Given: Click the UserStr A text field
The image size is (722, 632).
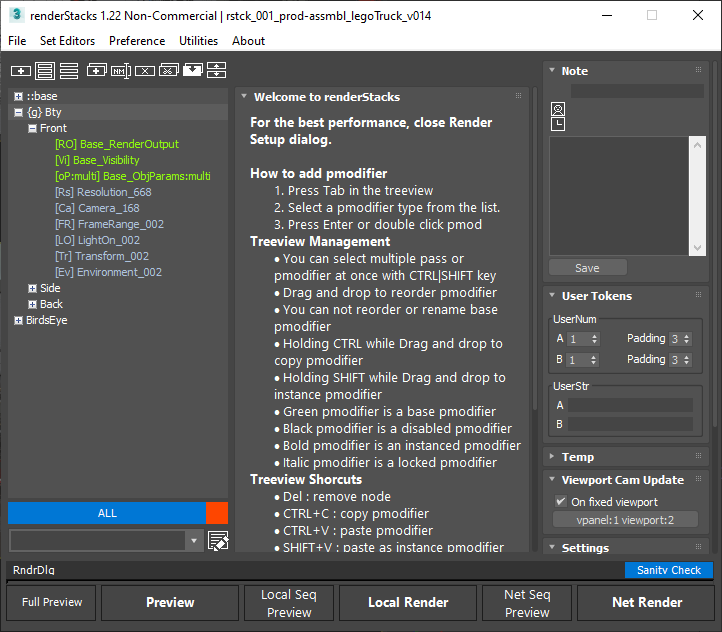Looking at the screenshot, I should pos(630,406).
